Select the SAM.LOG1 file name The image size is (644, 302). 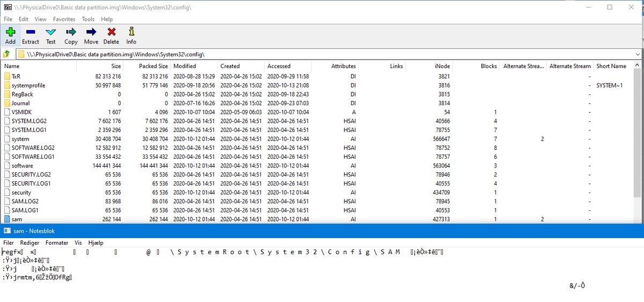click(x=25, y=210)
